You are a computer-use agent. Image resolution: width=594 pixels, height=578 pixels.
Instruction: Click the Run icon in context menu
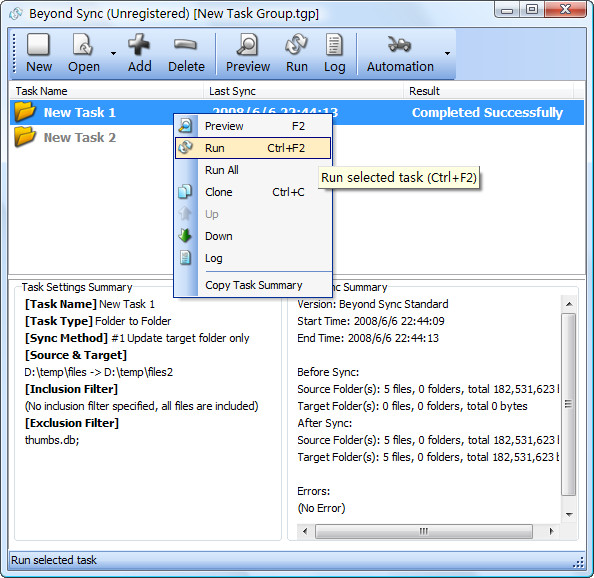[185, 147]
